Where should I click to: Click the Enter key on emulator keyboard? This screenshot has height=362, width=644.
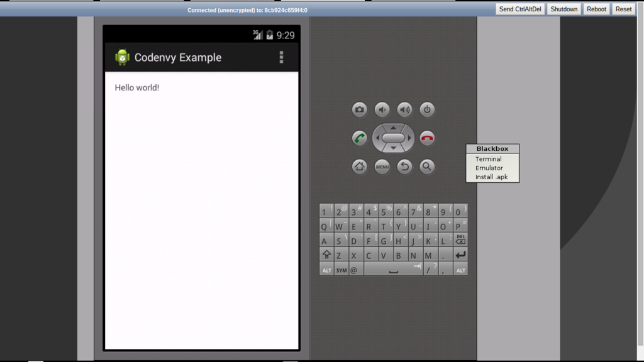(x=460, y=255)
